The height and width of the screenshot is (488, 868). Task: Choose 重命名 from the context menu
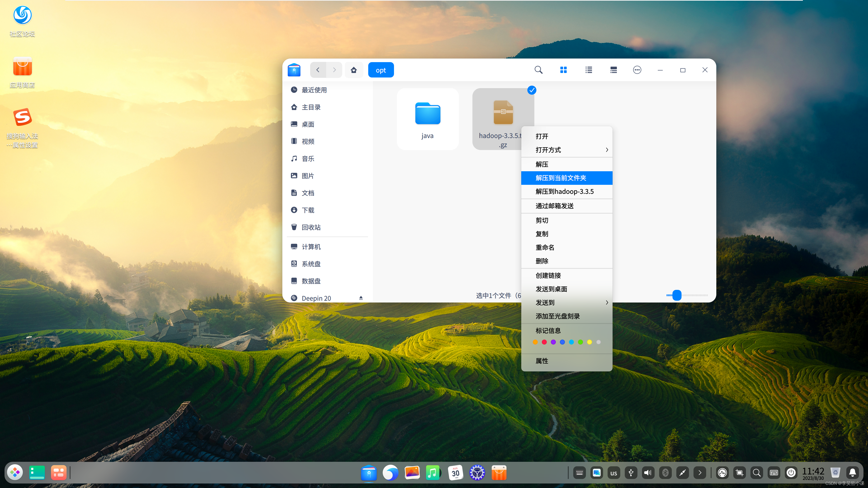(567, 248)
